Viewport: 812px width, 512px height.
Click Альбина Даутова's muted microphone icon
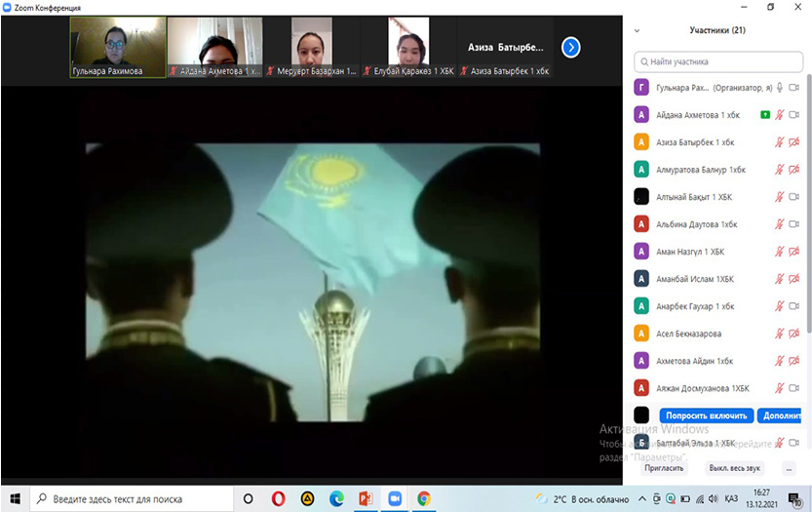tap(779, 224)
